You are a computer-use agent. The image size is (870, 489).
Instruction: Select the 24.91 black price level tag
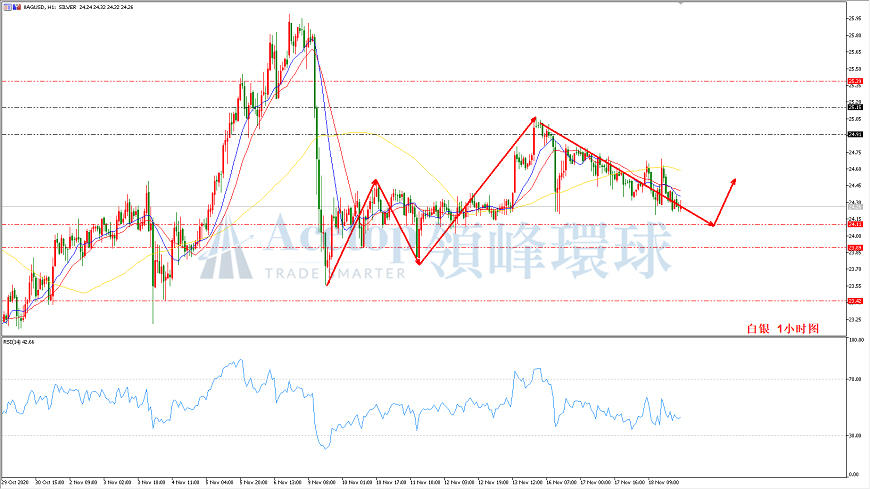855,134
